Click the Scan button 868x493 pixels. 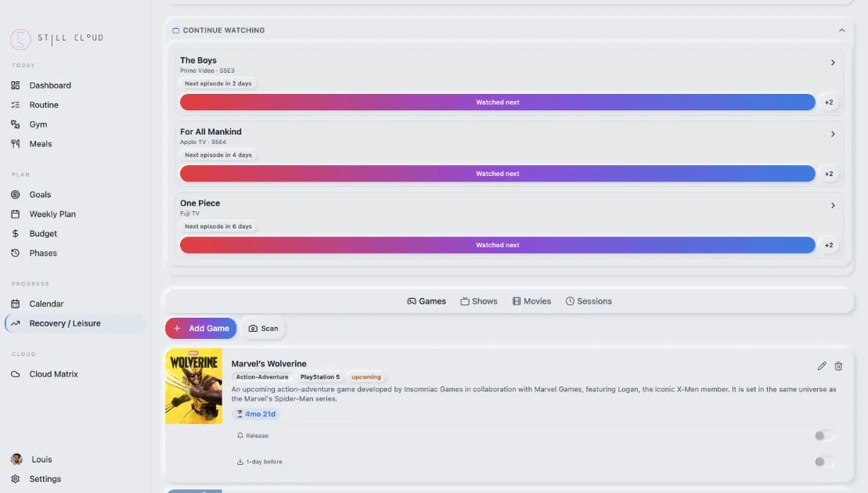(x=263, y=328)
